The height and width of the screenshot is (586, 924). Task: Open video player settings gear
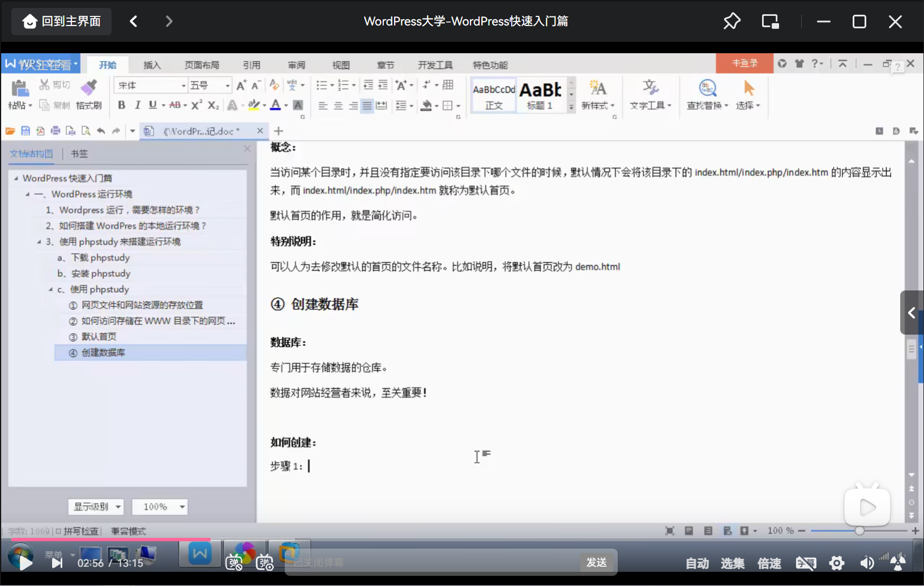[x=837, y=563]
